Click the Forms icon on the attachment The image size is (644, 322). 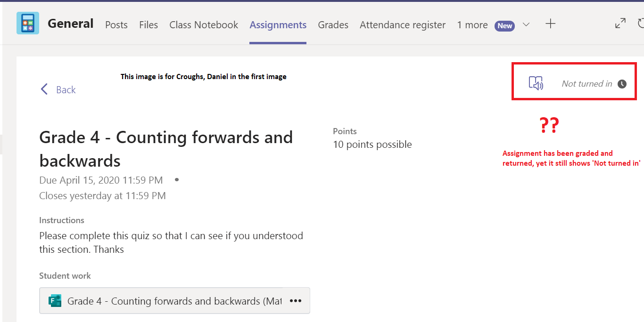[x=55, y=301]
